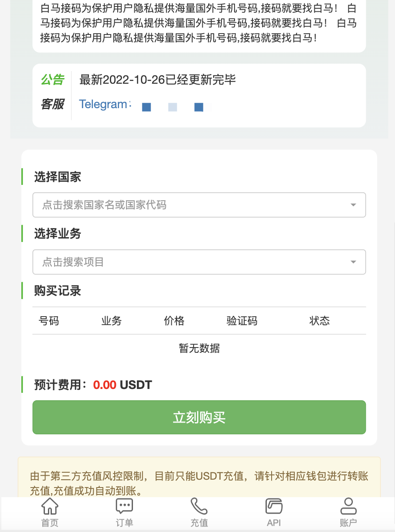Open the 充值 recharge phone icon
Screen dimensions: 395x532
pyautogui.click(x=199, y=507)
